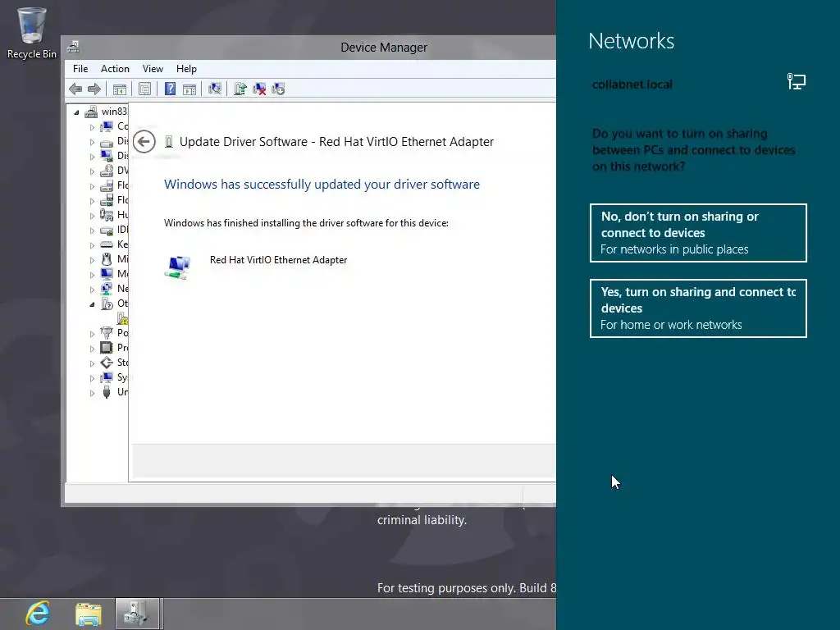Viewport: 840px width, 630px height.
Task: Select the Other devices question-mark icon
Action: coord(107,304)
